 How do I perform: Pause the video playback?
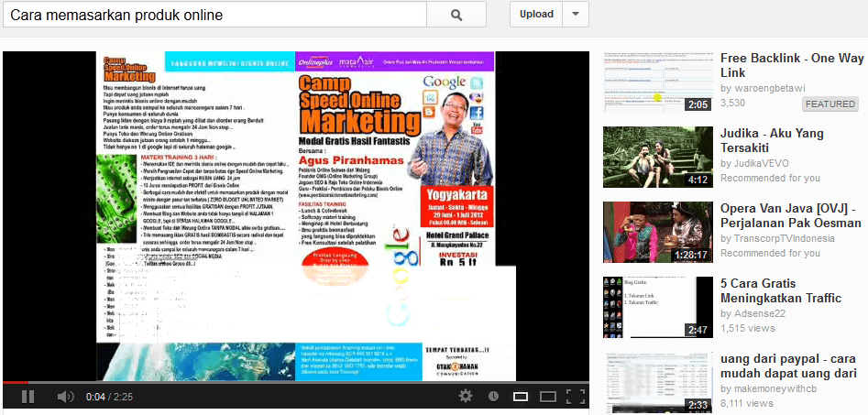click(x=27, y=396)
